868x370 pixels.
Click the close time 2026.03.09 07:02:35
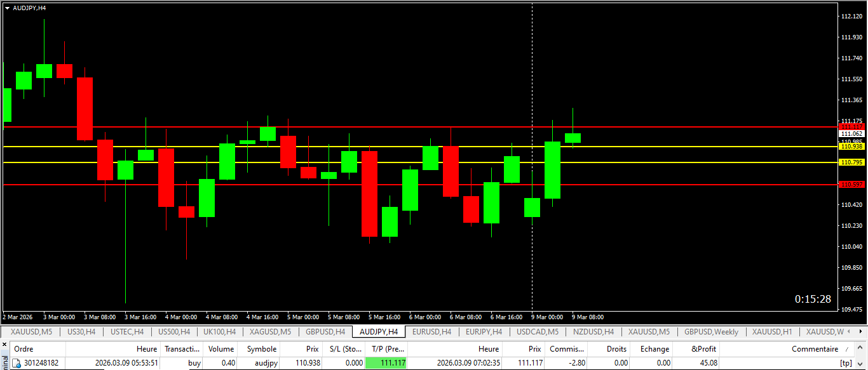coord(468,363)
